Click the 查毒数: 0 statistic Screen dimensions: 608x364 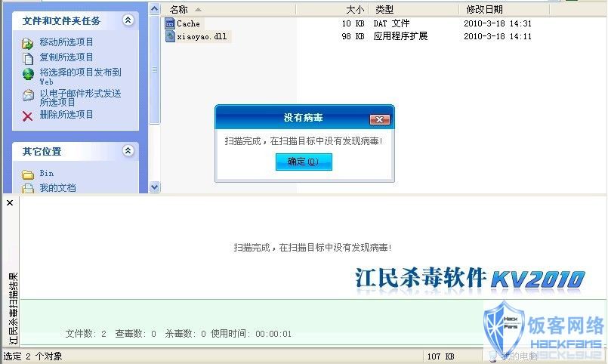point(135,334)
